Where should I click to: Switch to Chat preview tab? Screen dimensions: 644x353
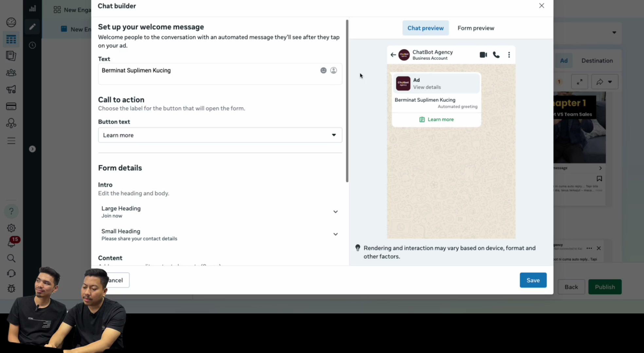point(425,28)
